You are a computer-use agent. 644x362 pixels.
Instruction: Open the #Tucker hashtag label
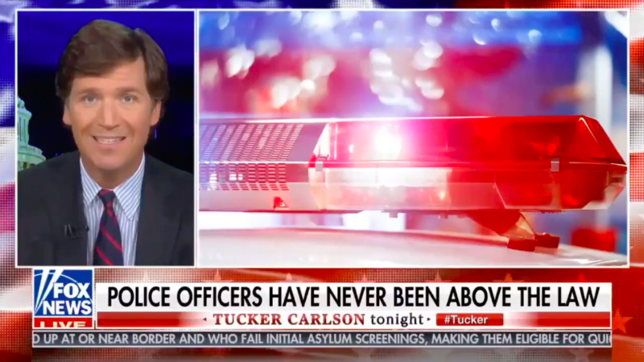[x=469, y=319]
